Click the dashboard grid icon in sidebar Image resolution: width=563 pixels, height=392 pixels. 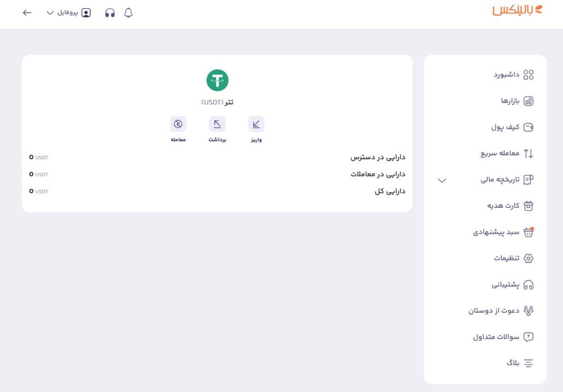(528, 74)
